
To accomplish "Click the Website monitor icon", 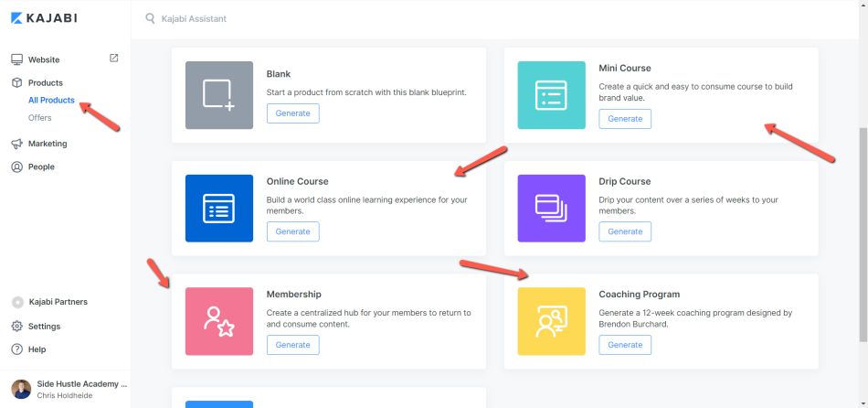I will pos(17,59).
